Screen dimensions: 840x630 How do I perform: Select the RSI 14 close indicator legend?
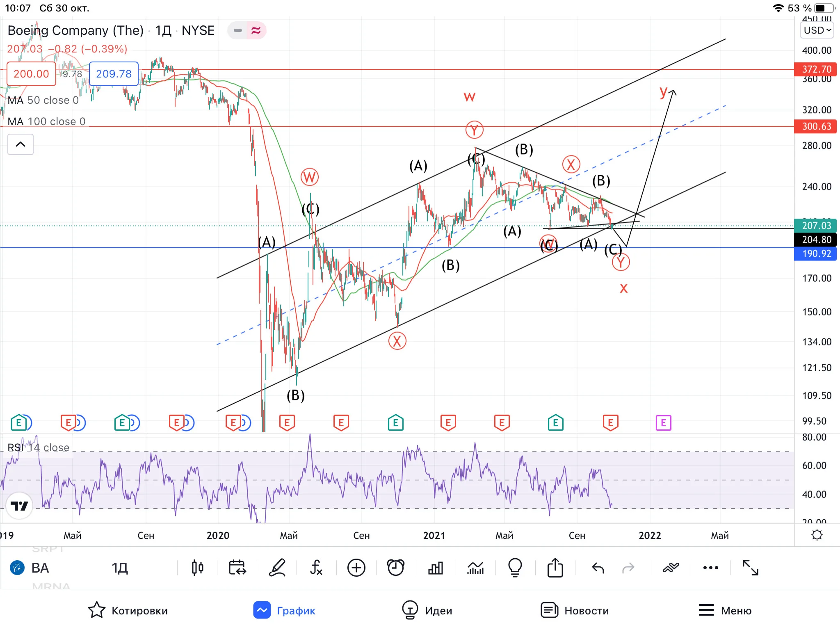click(x=39, y=447)
